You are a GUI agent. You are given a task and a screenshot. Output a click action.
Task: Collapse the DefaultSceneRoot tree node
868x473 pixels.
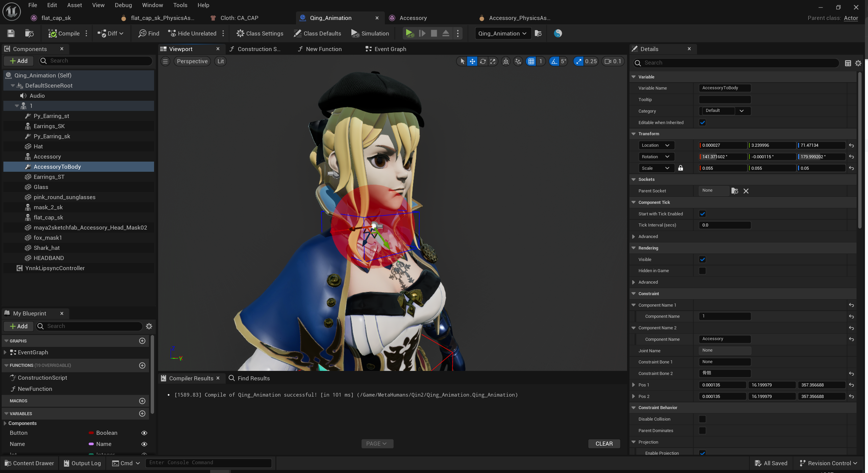coord(13,86)
